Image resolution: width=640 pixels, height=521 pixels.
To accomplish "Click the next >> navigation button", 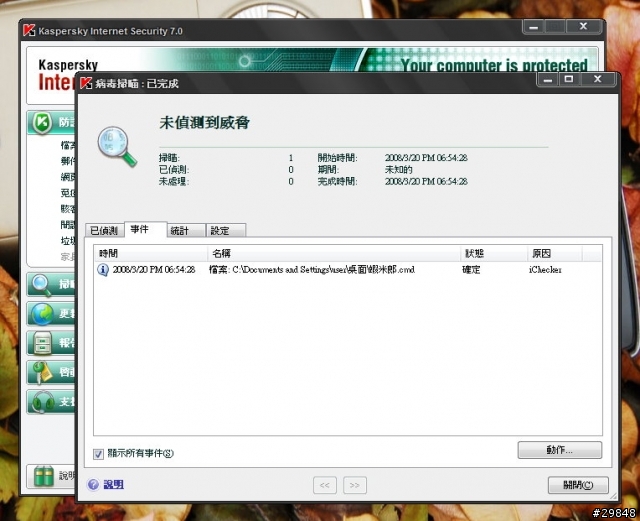I will 355,485.
